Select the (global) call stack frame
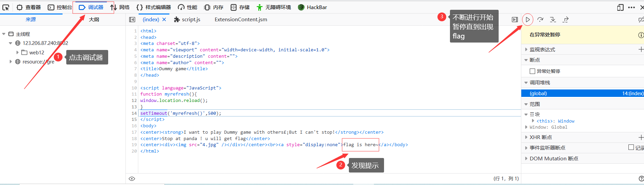 tap(582, 94)
